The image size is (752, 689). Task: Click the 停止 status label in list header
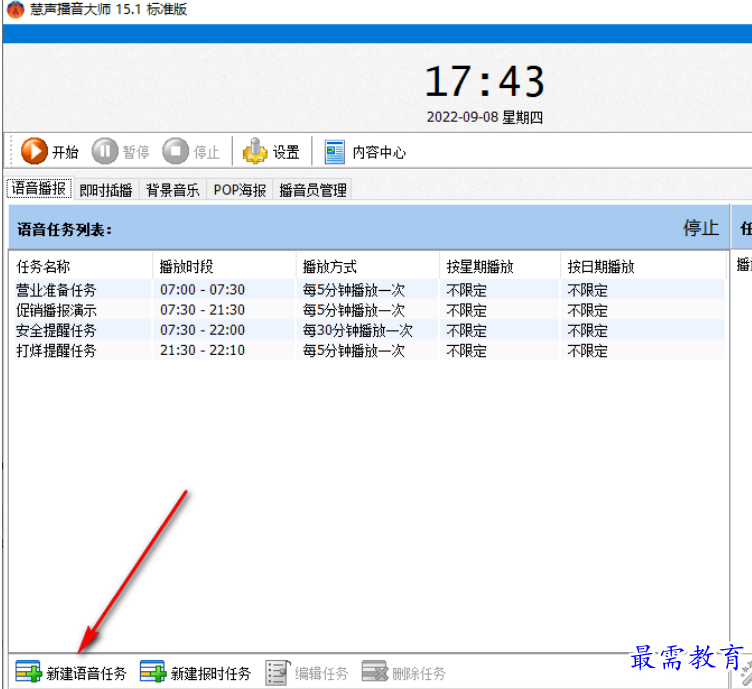click(x=701, y=228)
